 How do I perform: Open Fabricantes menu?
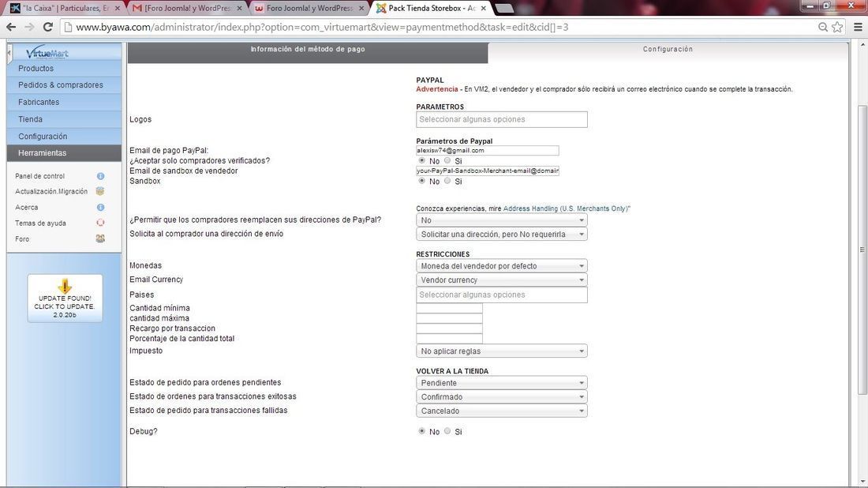[64, 102]
